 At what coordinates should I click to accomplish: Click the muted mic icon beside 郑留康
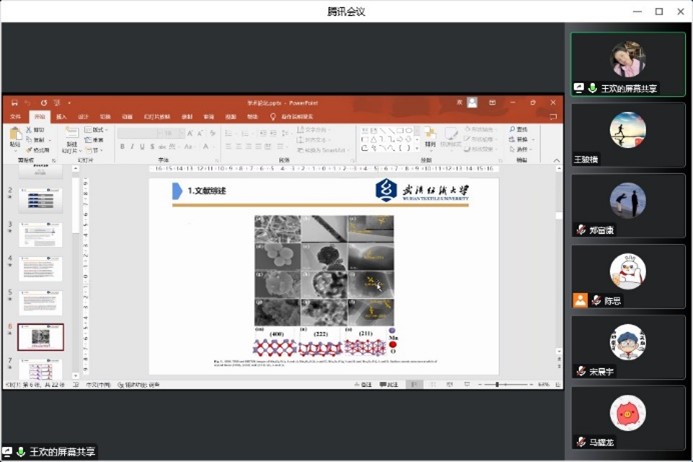[x=581, y=230]
